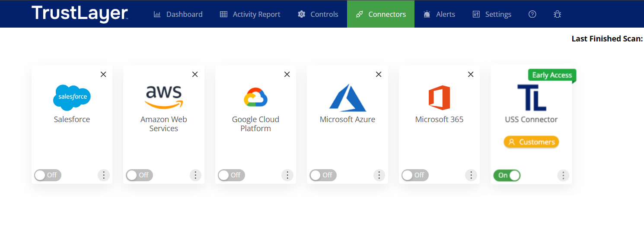The height and width of the screenshot is (227, 644).
Task: Click the Salesforce cloud logo
Action: point(72,98)
